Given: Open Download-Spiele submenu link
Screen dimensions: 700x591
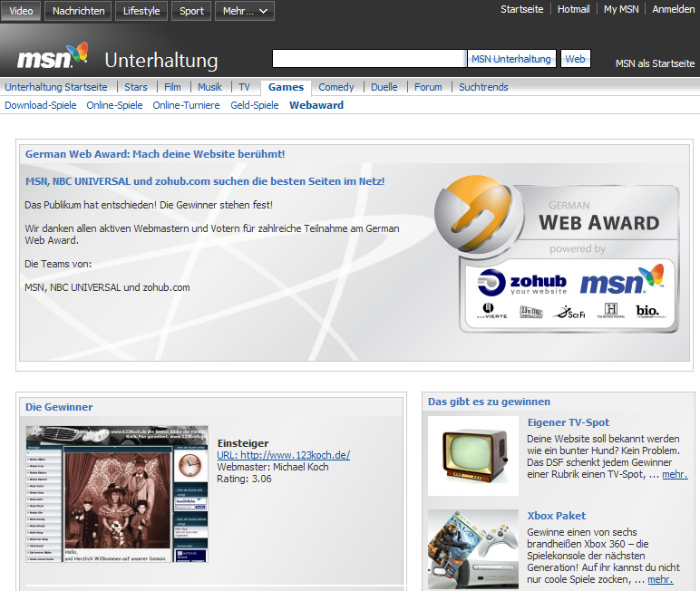Looking at the screenshot, I should click(x=41, y=105).
